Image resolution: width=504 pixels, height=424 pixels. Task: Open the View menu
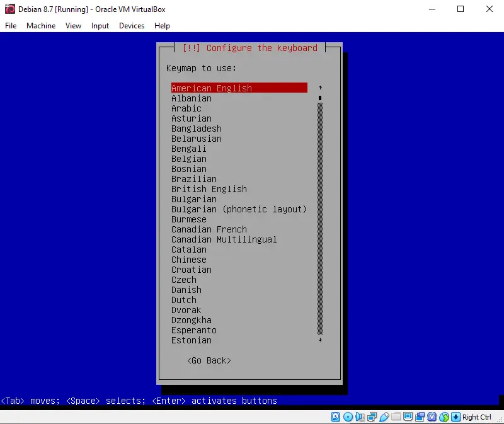[x=73, y=26]
